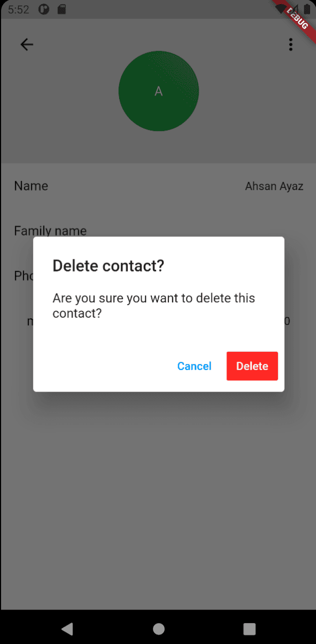The width and height of the screenshot is (316, 644).
Task: Open the three-dot overflow menu
Action: [x=291, y=45]
